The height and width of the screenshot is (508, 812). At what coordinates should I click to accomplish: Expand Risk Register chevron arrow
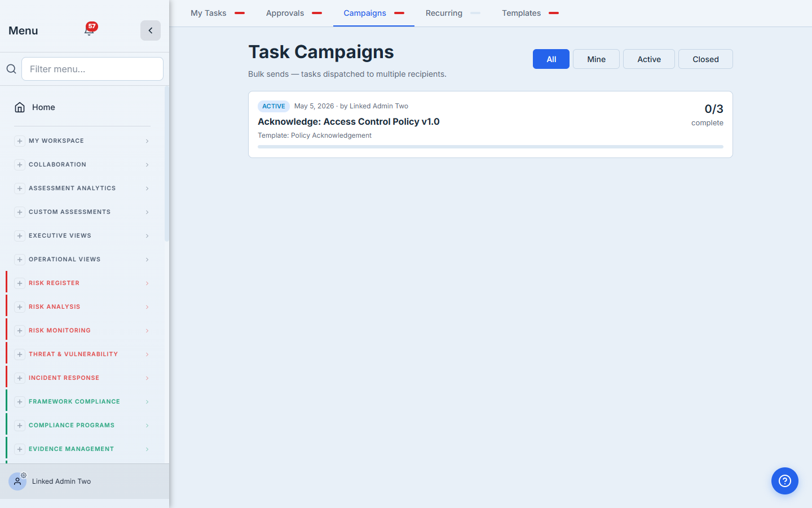click(x=147, y=283)
